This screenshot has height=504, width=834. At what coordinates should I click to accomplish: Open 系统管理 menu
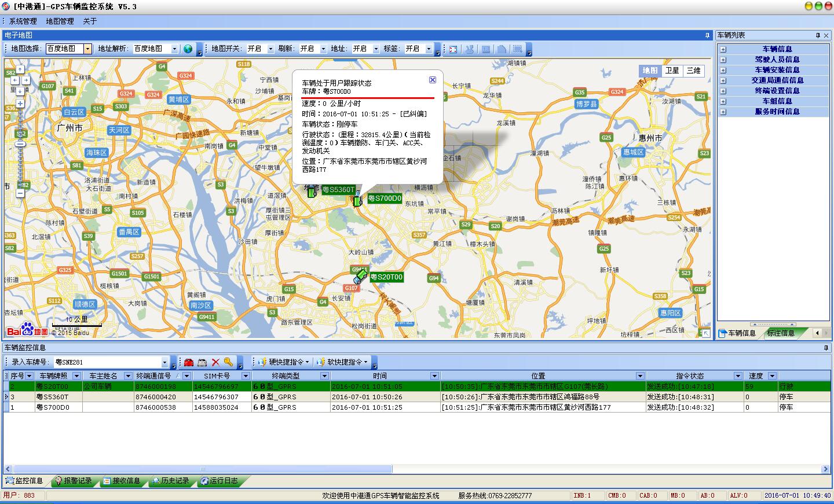[23, 21]
